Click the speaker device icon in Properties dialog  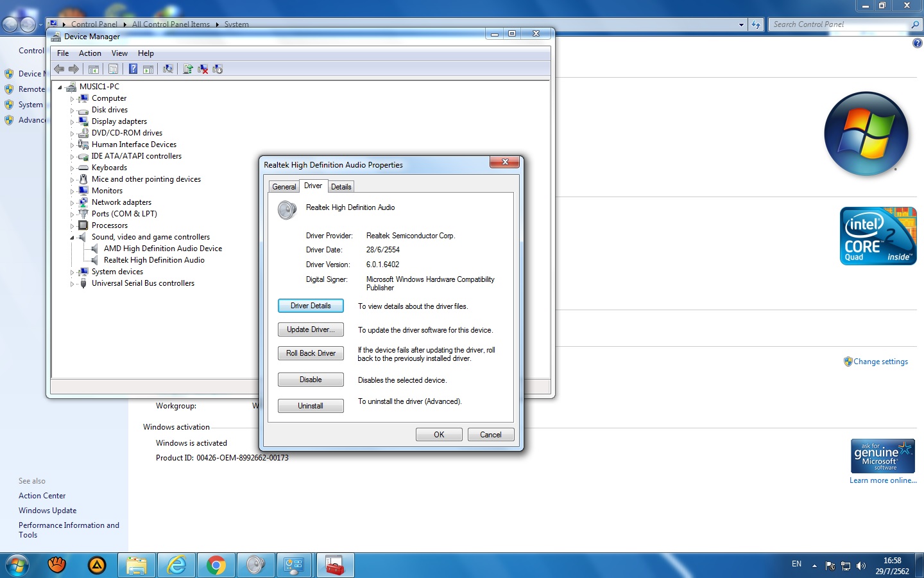coord(287,209)
